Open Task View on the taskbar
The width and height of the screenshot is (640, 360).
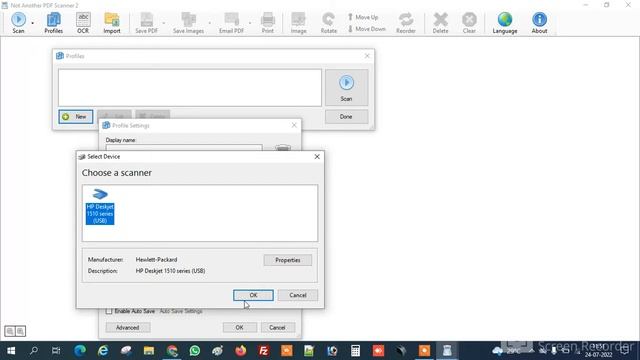56,351
